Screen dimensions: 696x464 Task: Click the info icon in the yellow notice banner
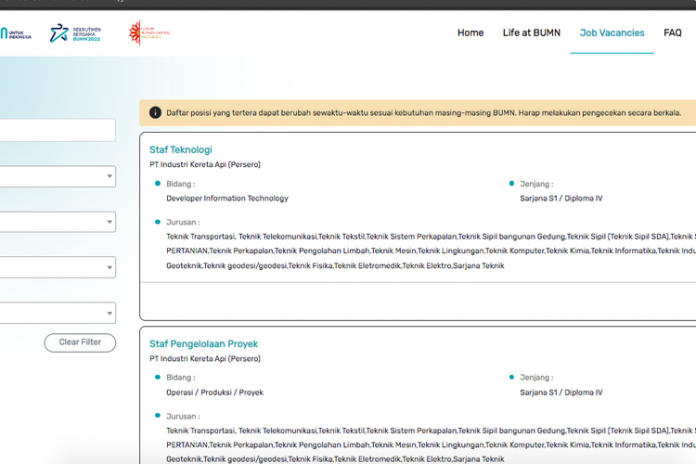coord(155,113)
